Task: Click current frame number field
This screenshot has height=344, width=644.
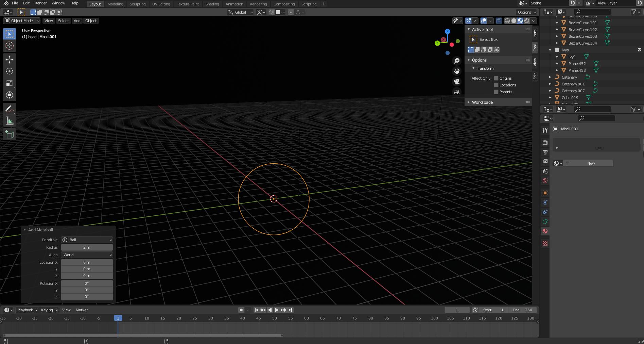Action: pos(457,310)
